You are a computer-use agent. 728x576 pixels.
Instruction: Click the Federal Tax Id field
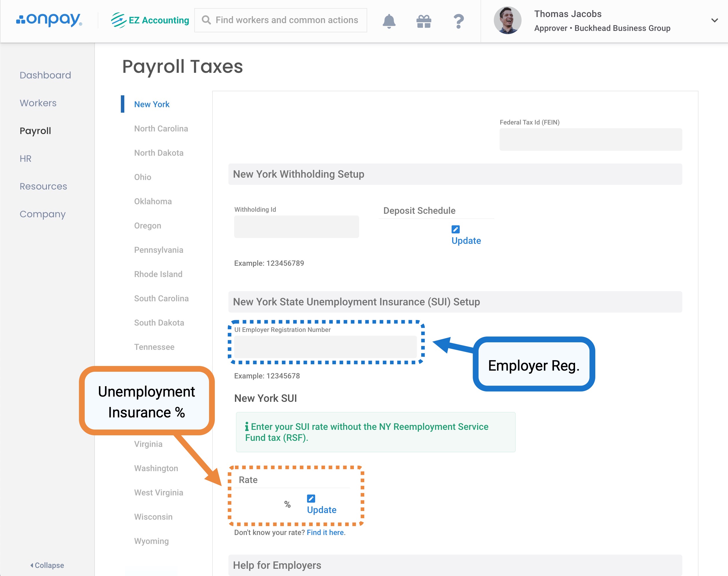click(591, 139)
